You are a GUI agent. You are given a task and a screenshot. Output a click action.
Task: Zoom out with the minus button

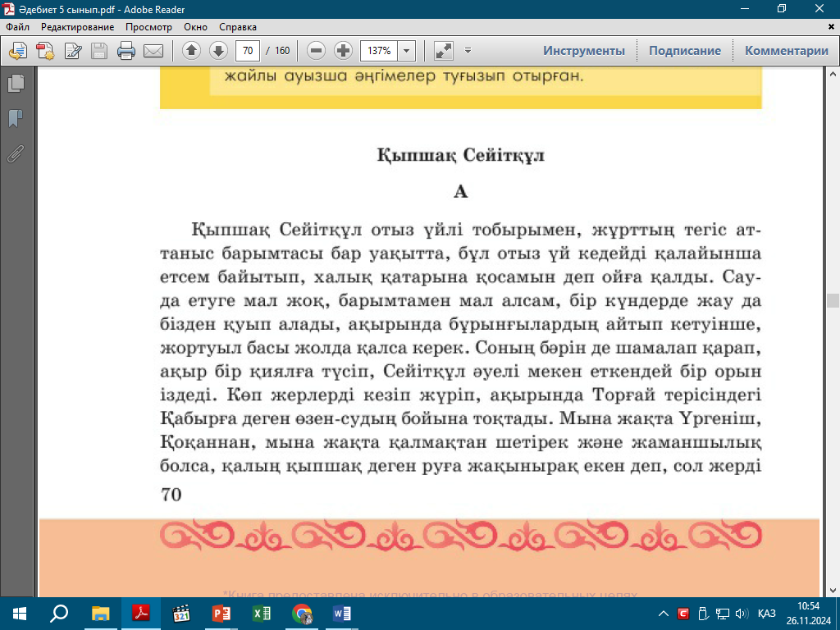pos(317,51)
